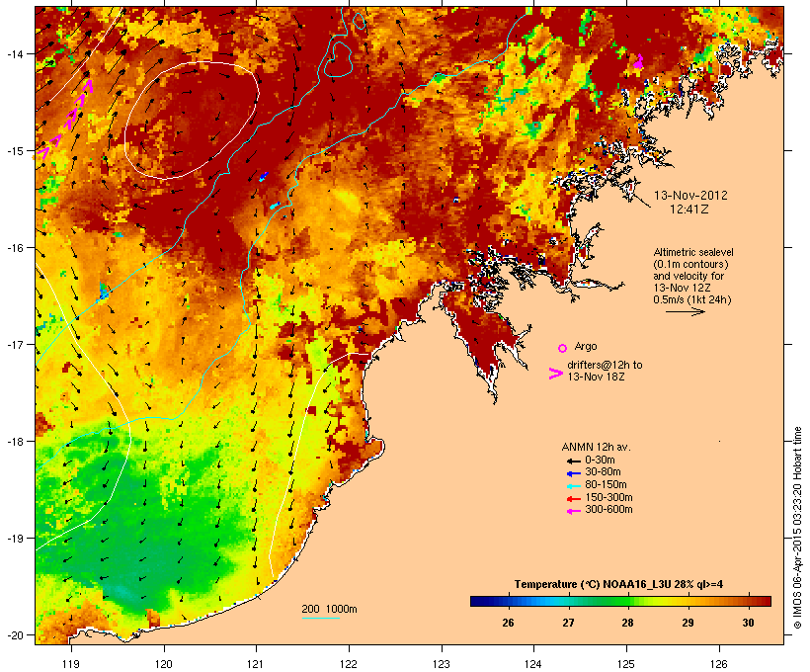
Task: Click the 0.5m/s velocity scale arrow
Action: click(685, 311)
